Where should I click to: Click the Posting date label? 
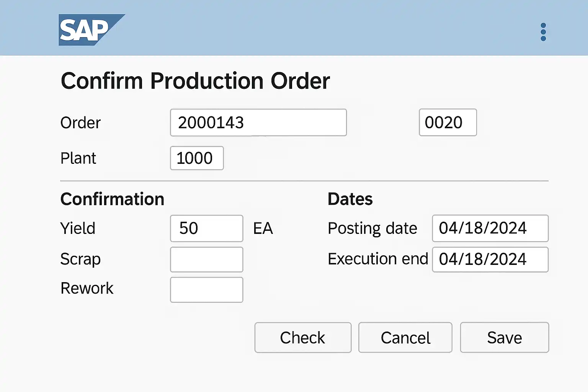(372, 229)
